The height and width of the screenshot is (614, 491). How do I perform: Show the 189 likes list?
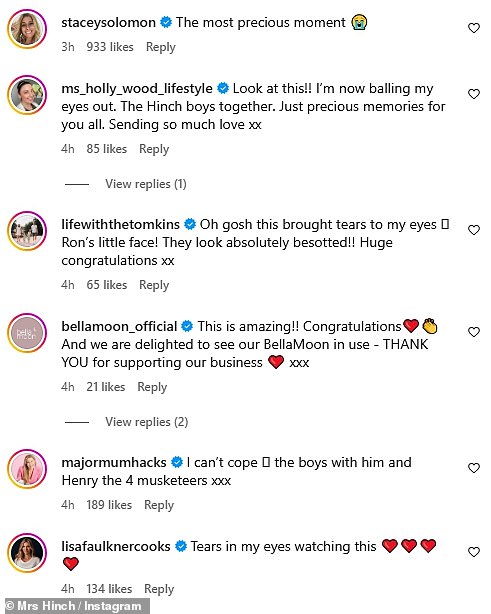[109, 505]
